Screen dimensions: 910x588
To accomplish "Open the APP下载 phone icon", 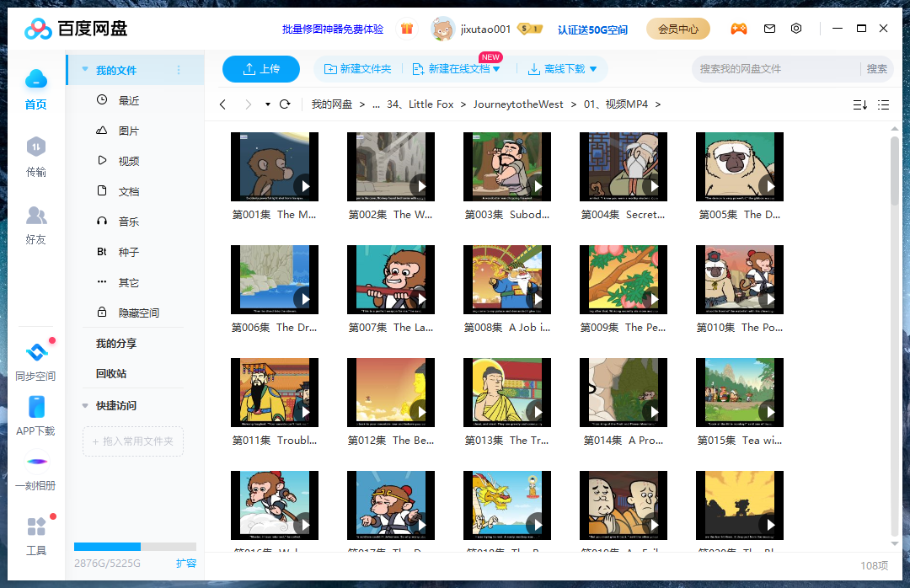I will tap(36, 407).
